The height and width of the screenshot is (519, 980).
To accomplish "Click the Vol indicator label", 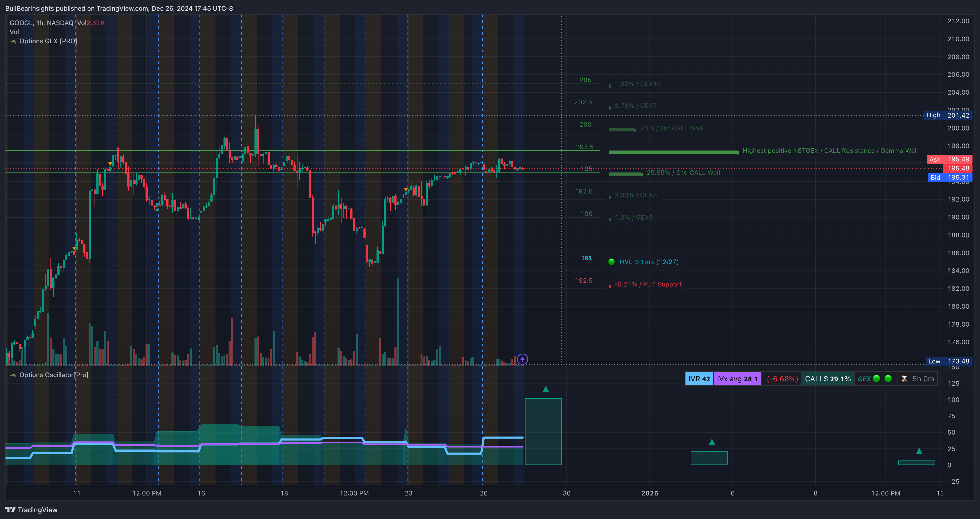I will 14,32.
